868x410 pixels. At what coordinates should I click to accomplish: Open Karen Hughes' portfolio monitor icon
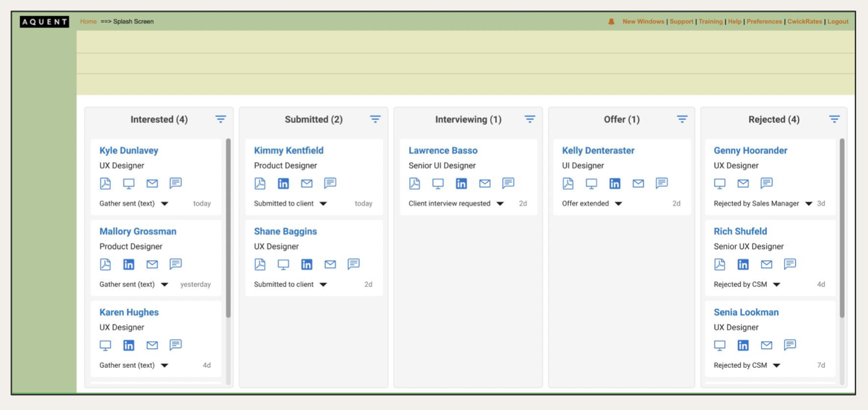105,346
